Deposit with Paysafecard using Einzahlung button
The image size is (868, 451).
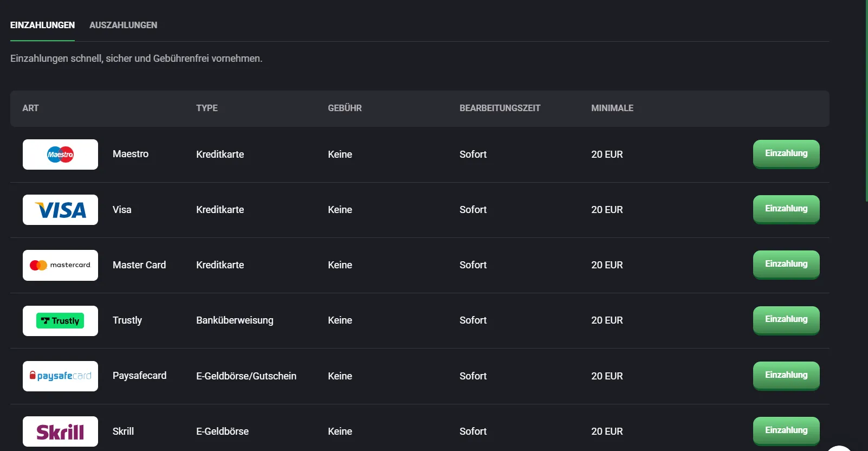(x=786, y=375)
